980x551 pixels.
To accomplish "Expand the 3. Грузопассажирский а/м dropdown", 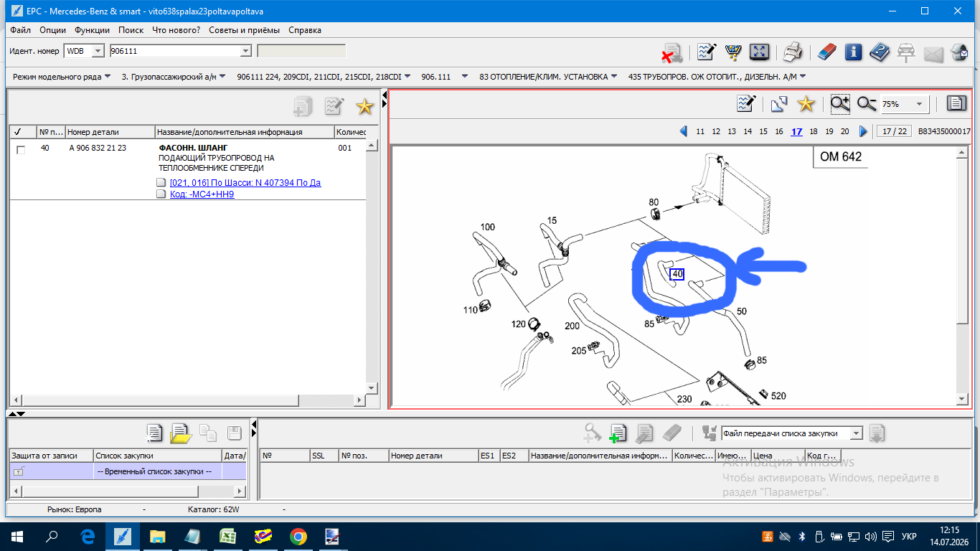I will pos(222,77).
